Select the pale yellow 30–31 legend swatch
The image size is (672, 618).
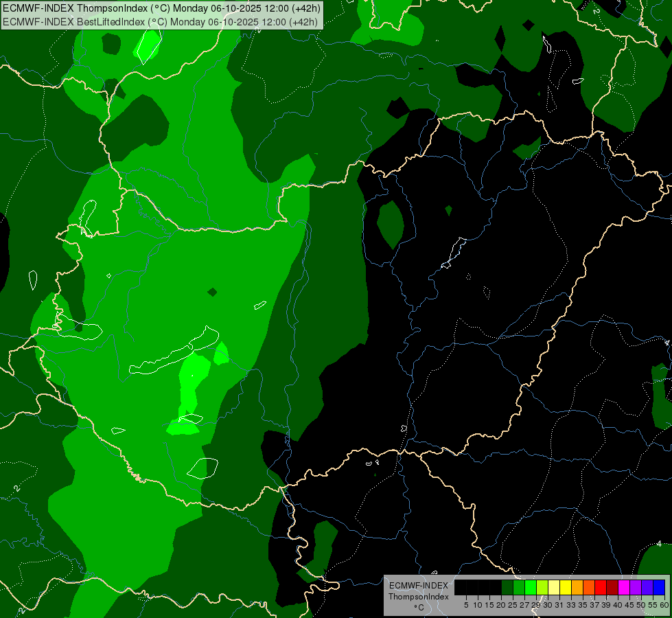coord(554,587)
